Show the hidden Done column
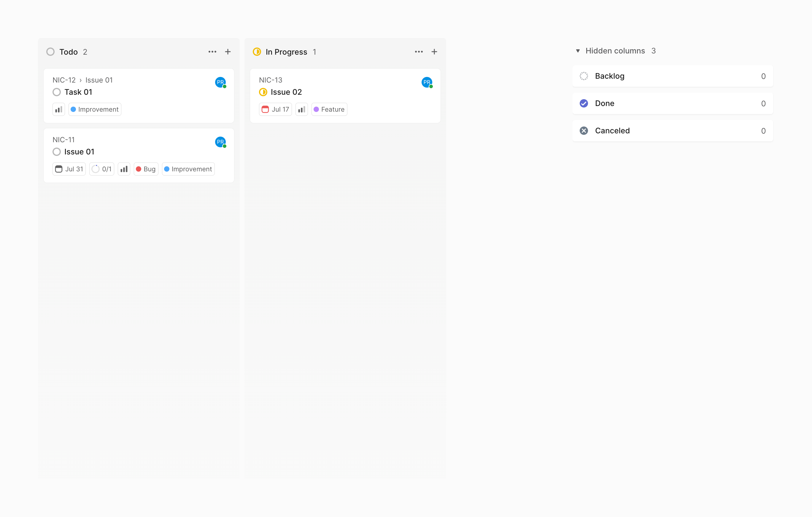Viewport: 812px width, 517px height. (x=672, y=104)
